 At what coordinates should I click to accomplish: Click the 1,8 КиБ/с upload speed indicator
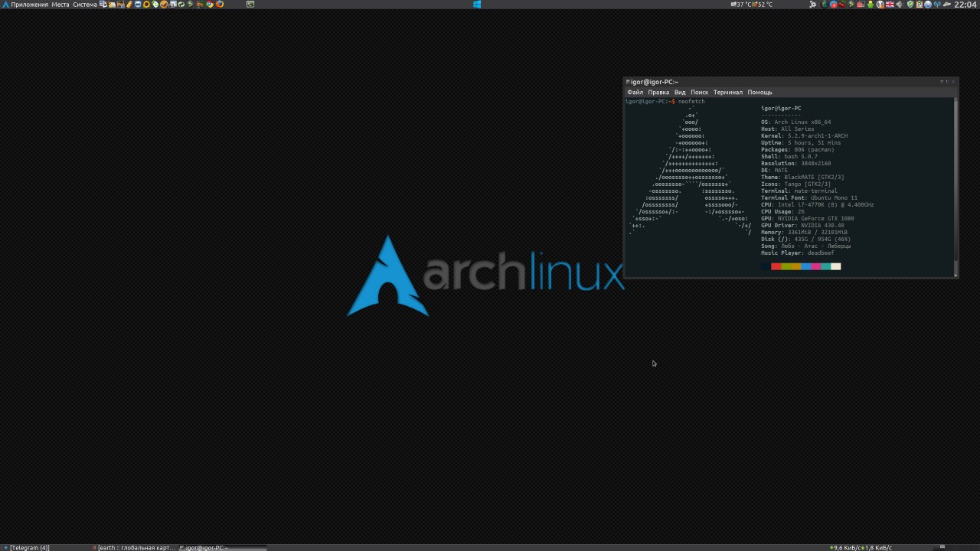(x=877, y=547)
